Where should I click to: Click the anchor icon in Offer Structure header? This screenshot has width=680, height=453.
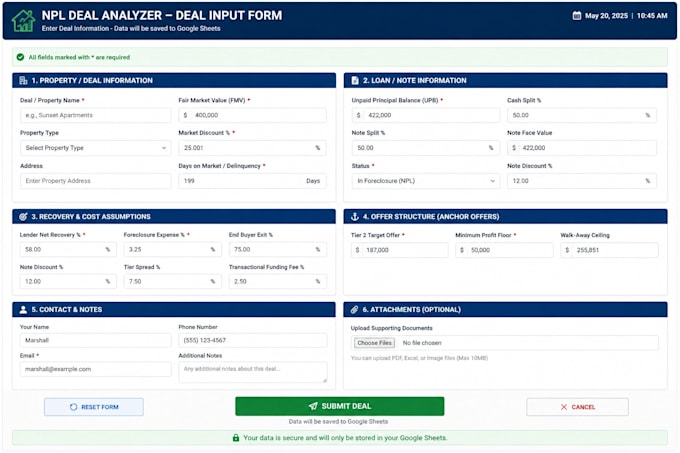pyautogui.click(x=355, y=217)
